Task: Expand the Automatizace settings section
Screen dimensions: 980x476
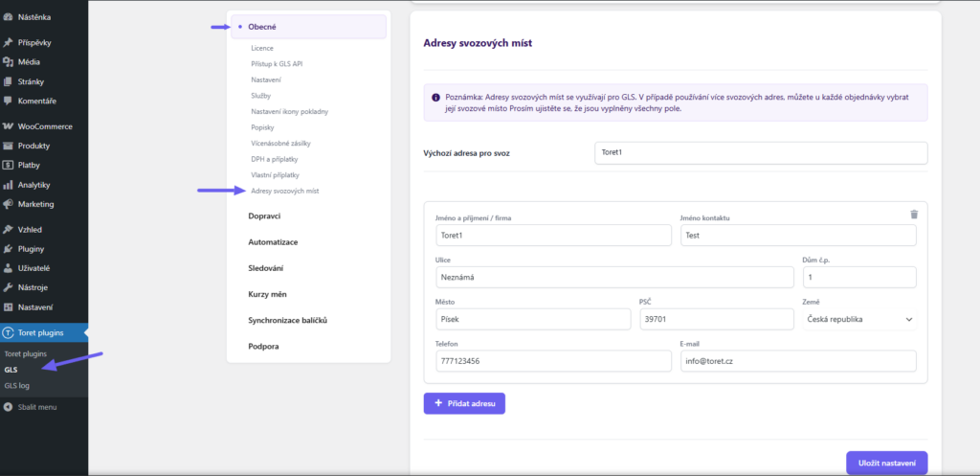Action: pyautogui.click(x=273, y=242)
